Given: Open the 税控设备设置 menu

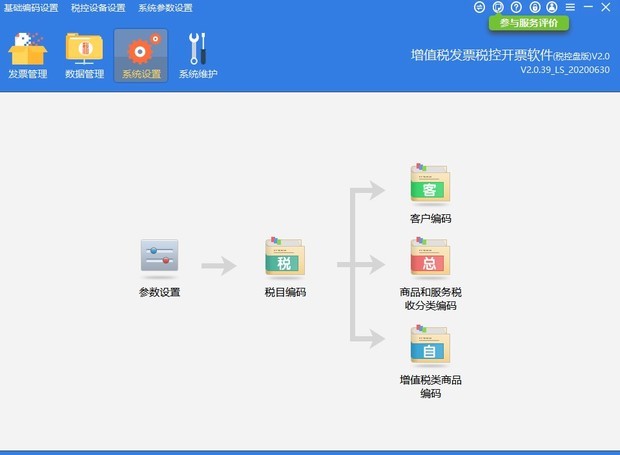Looking at the screenshot, I should pyautogui.click(x=98, y=8).
